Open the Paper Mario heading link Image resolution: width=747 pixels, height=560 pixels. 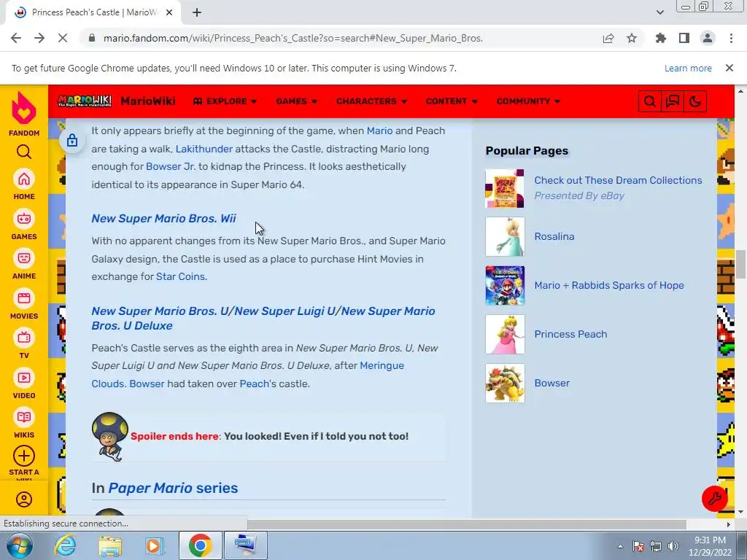coord(150,488)
